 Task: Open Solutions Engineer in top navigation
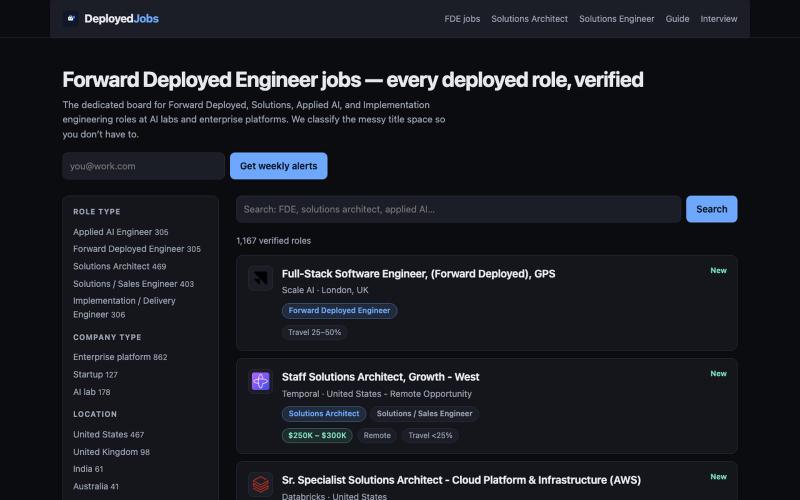[616, 19]
